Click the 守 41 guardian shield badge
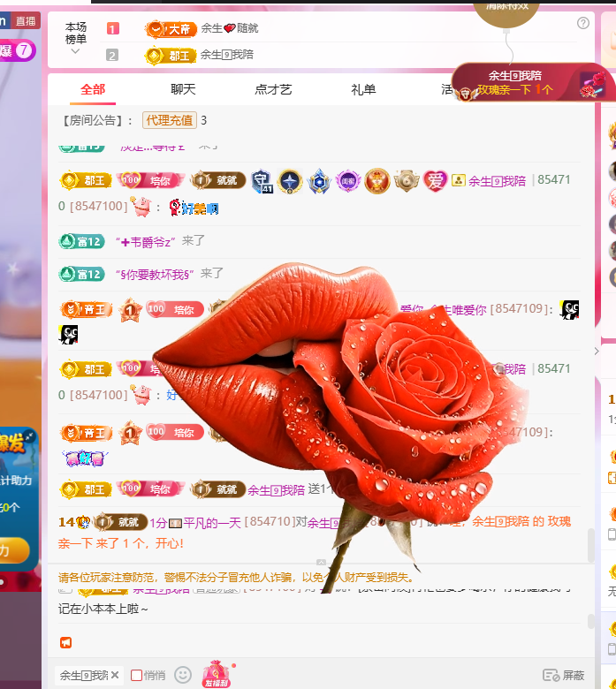The height and width of the screenshot is (689, 616). tap(262, 181)
